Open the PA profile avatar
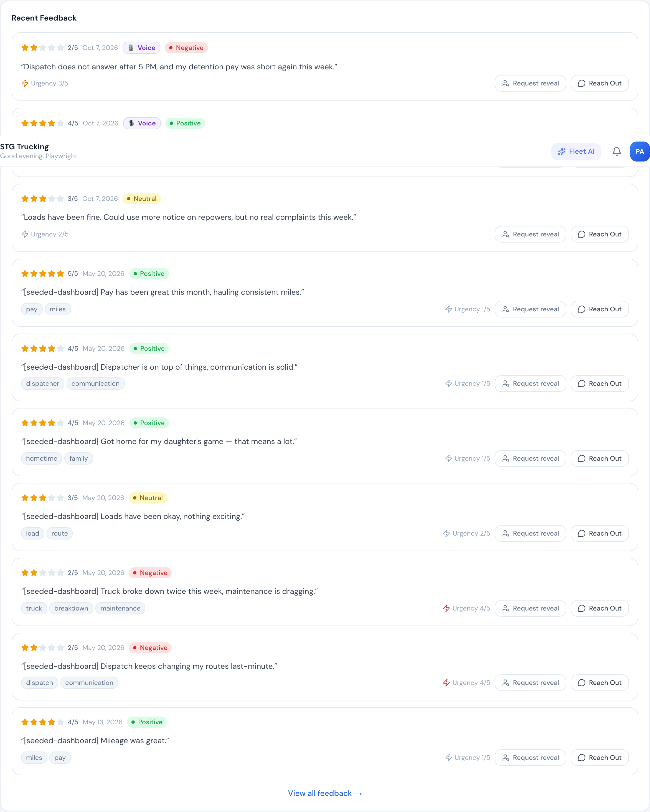 [x=639, y=152]
